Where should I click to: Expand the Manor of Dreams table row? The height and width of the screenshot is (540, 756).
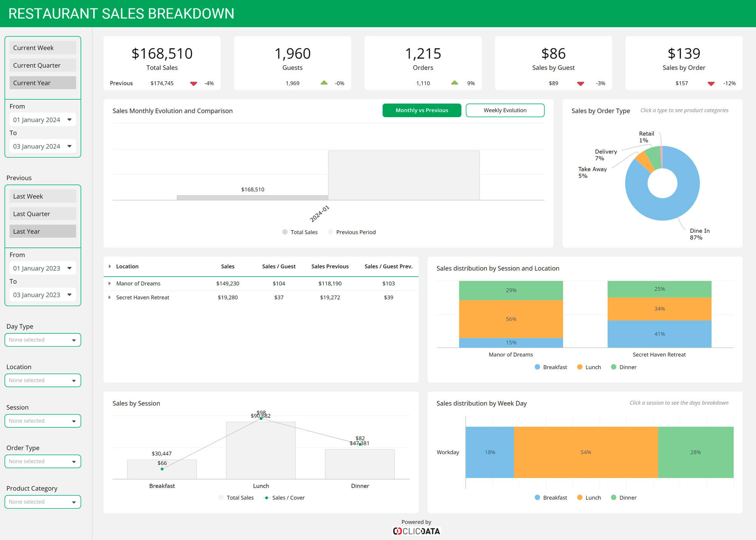[110, 283]
